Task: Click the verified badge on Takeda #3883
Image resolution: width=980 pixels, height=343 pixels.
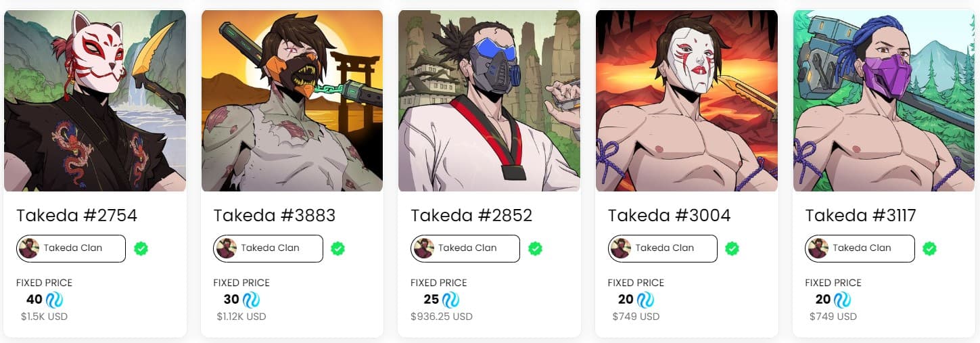Action: 337,248
